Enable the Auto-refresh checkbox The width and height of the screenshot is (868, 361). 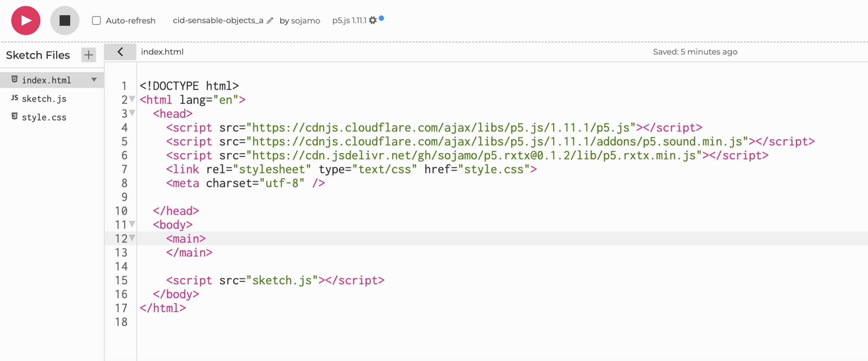tap(96, 20)
